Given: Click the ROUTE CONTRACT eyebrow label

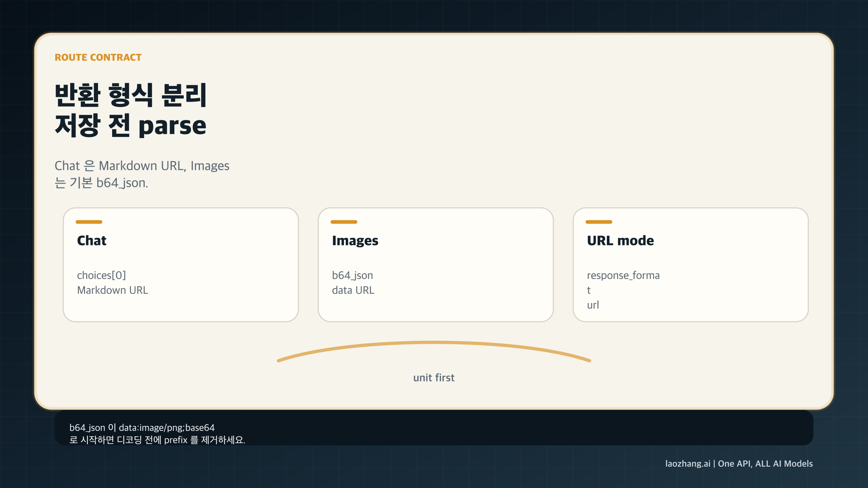Looking at the screenshot, I should coord(98,57).
